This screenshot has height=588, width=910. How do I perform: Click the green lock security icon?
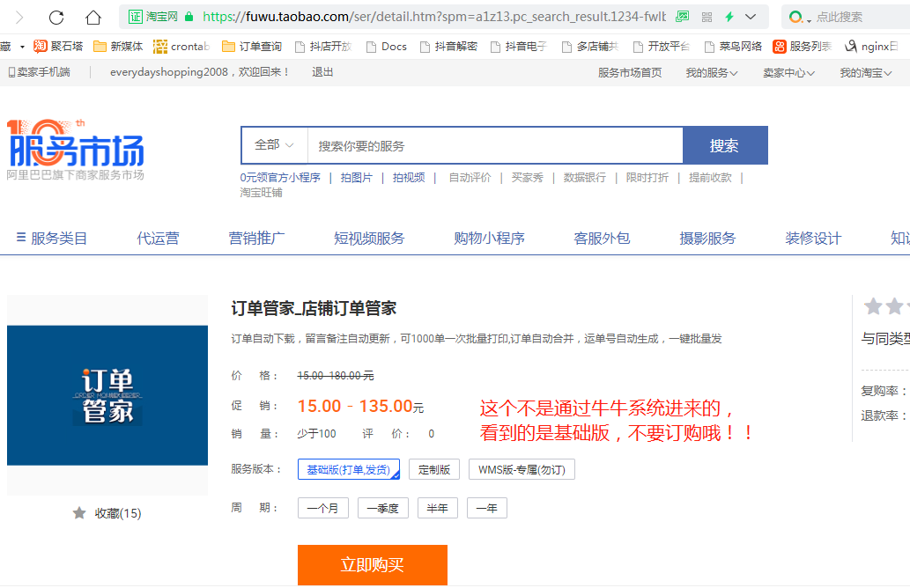point(189,17)
